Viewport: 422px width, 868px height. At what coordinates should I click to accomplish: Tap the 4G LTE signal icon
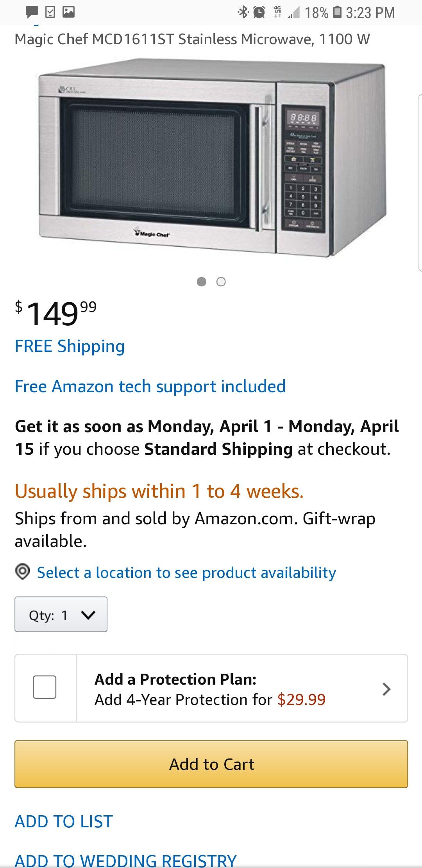click(278, 12)
